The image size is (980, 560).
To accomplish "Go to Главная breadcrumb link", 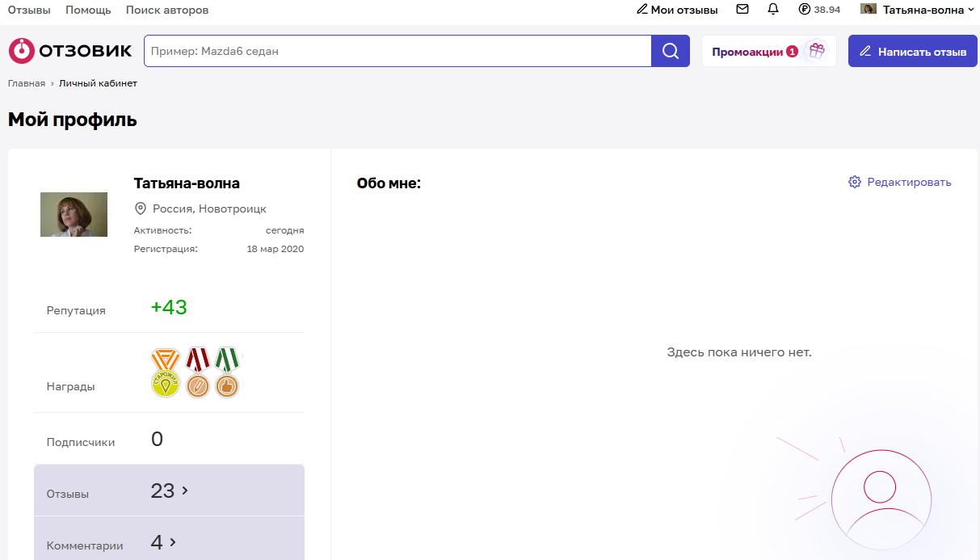I will (x=27, y=83).
